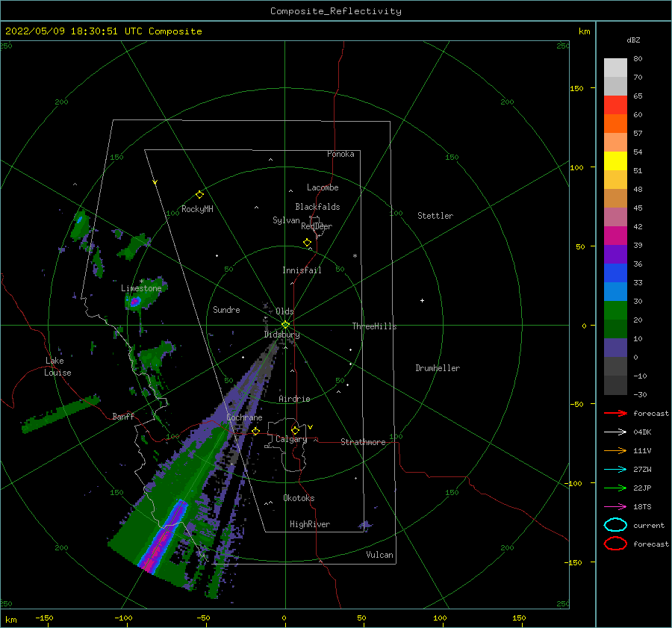This screenshot has height=628, width=672.
Task: Click the ThreeHills city label
Action: coord(374,326)
